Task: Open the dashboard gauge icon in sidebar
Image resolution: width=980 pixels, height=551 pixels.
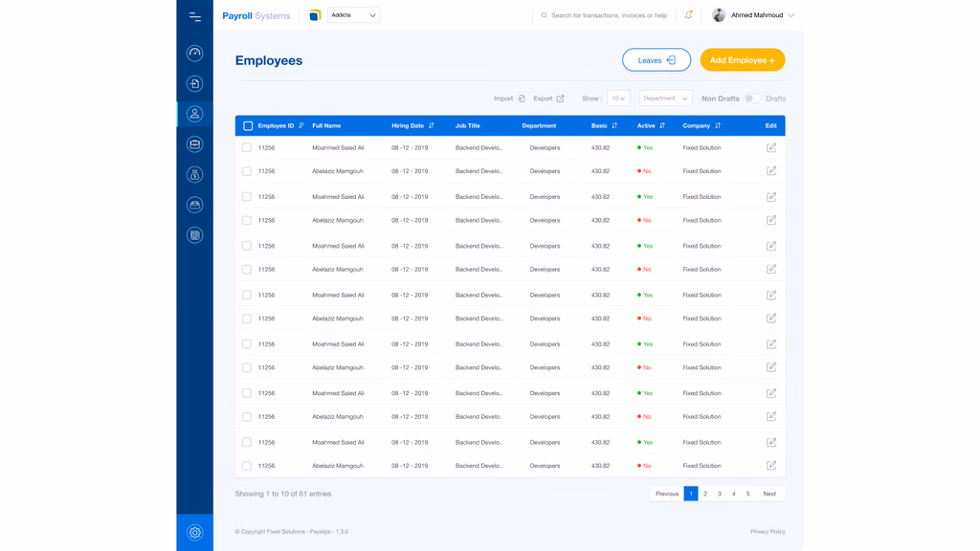Action: tap(194, 54)
